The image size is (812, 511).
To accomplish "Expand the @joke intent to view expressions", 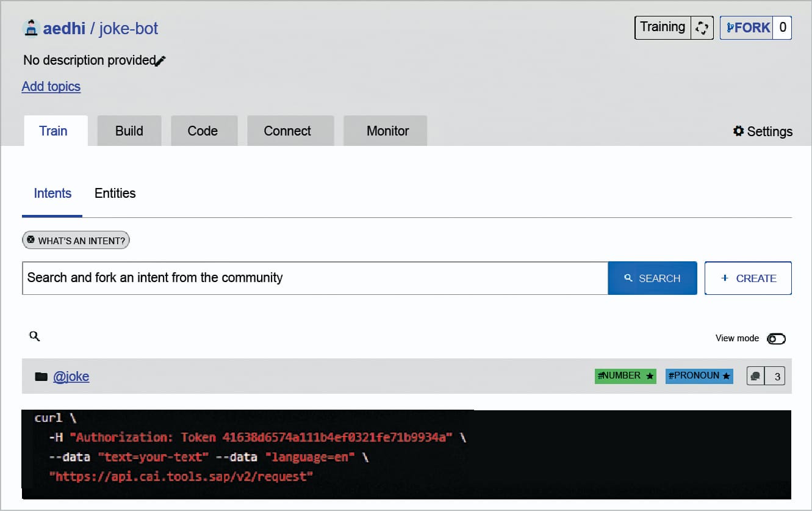I will click(72, 376).
